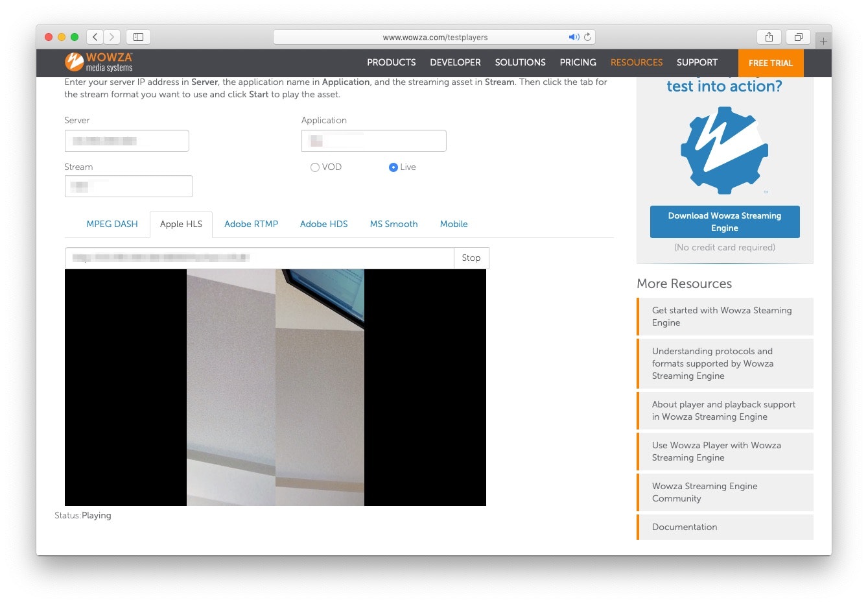Open Use Wowza Player with Wowza link
868x604 pixels.
(725, 452)
